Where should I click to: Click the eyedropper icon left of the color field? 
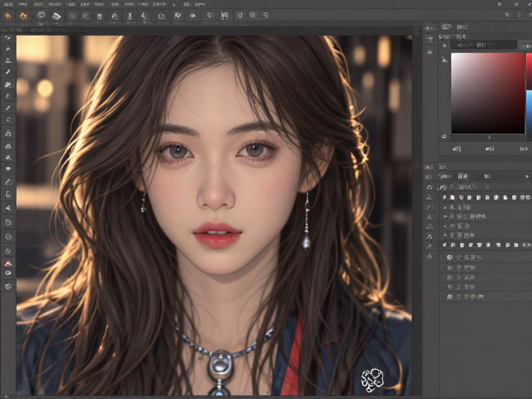point(445,60)
